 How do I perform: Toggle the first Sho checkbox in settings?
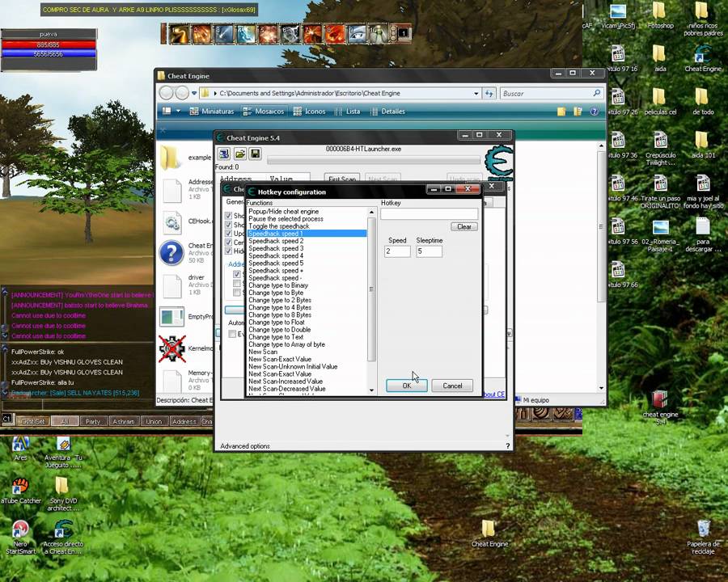(228, 215)
